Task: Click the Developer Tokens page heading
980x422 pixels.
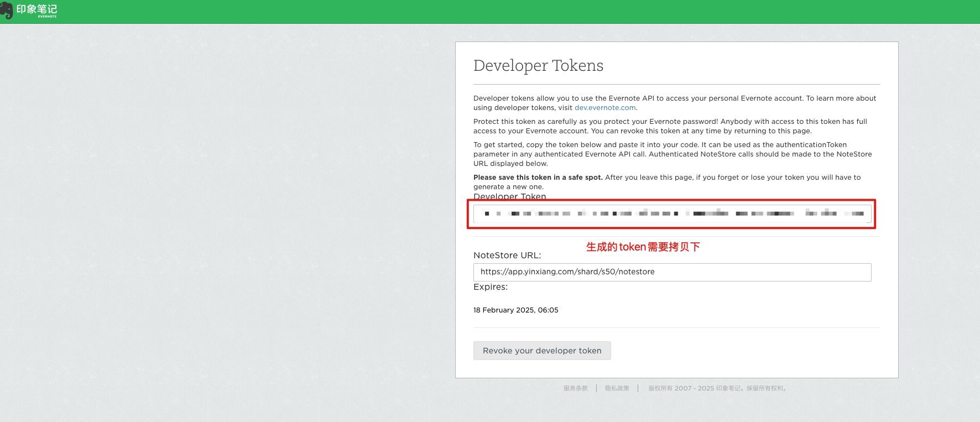Action: (538, 66)
